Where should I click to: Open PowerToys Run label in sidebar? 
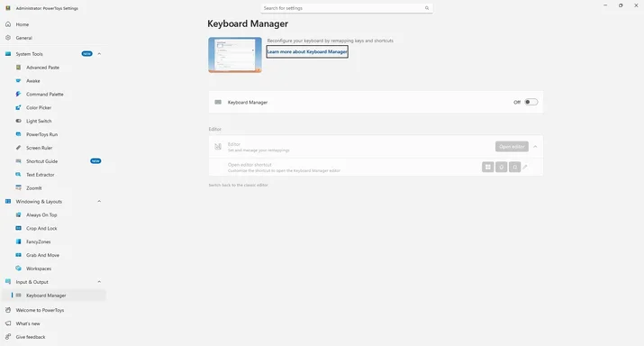point(42,134)
